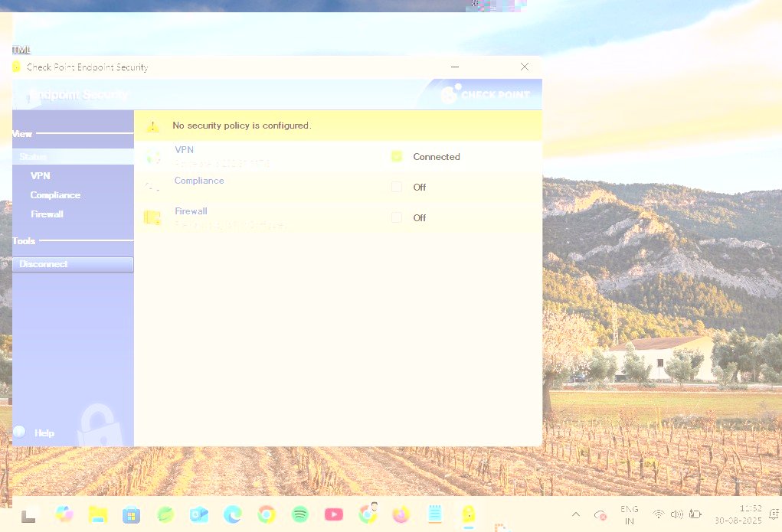Open Notepad from the taskbar
Image resolution: width=782 pixels, height=532 pixels.
(x=435, y=514)
